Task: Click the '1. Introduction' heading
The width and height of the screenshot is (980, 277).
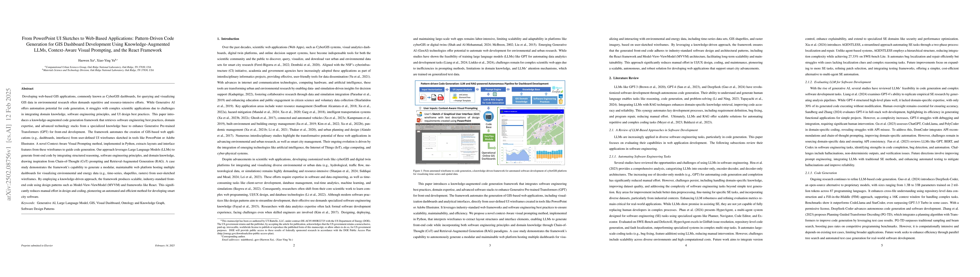Action: pos(228,39)
